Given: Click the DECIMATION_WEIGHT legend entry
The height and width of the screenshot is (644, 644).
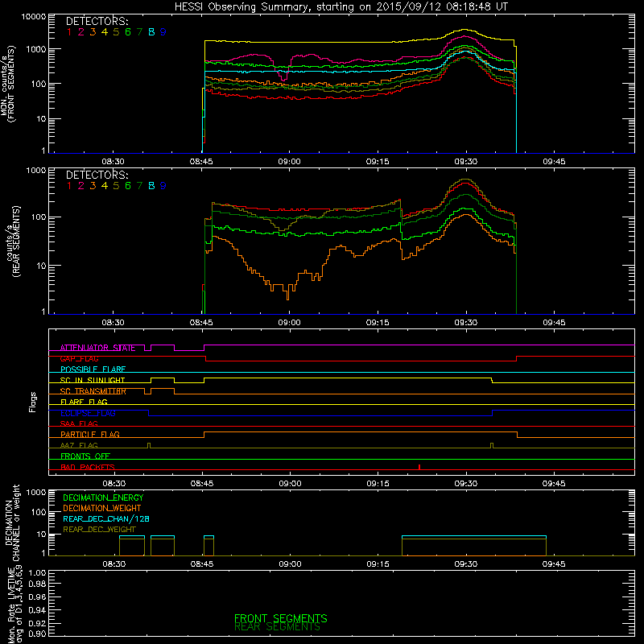Looking at the screenshot, I should click(x=102, y=508).
